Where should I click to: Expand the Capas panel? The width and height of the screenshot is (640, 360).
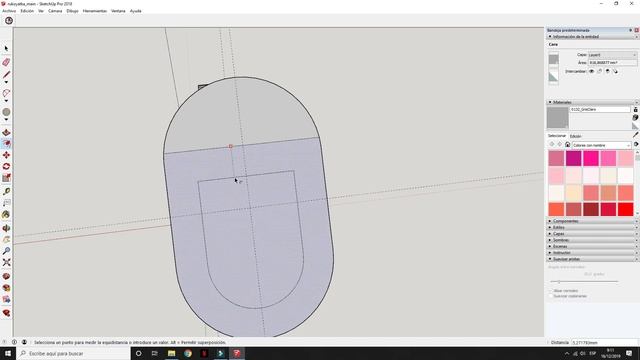[x=592, y=234]
